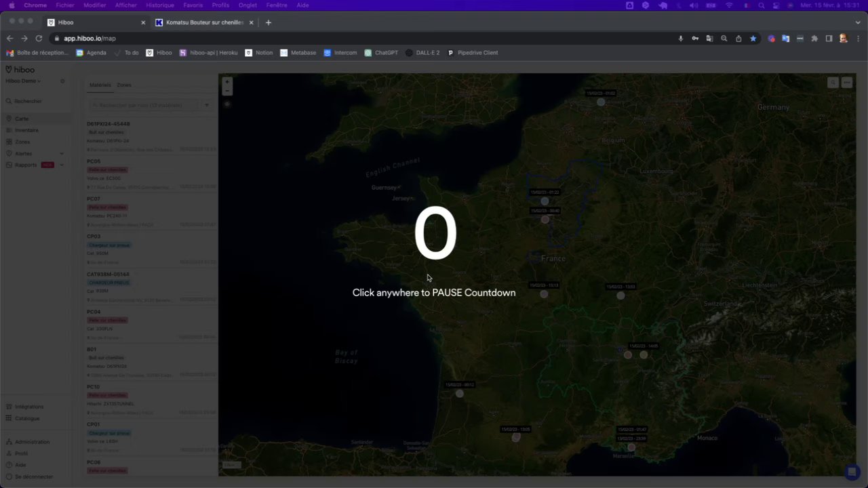Screen dimensions: 868x488
Task: Select equipment B01 in the list
Action: (x=151, y=363)
